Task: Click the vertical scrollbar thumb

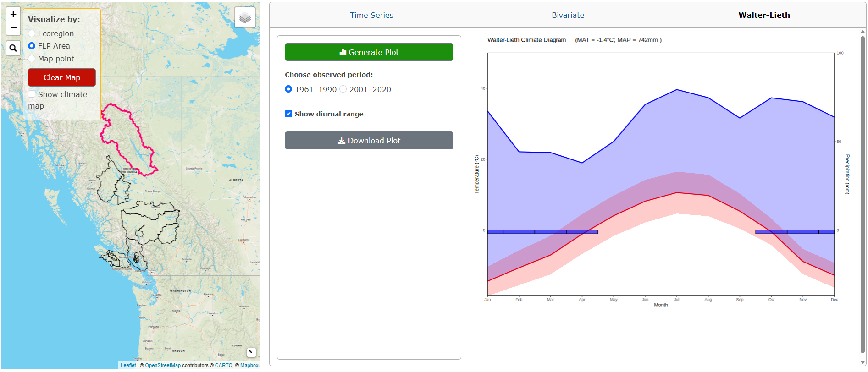Action: point(862,195)
